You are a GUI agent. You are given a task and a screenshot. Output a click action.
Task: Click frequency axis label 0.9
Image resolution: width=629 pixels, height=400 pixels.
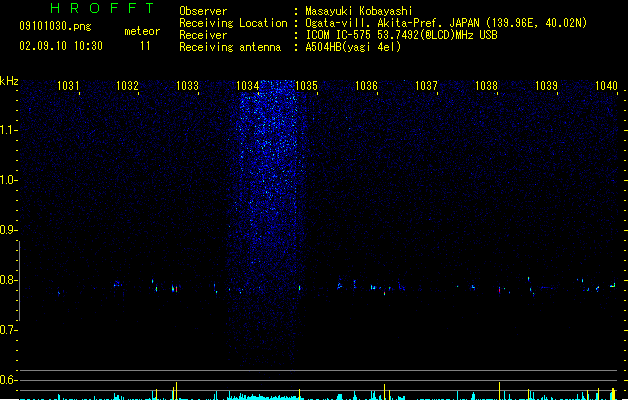[8, 230]
